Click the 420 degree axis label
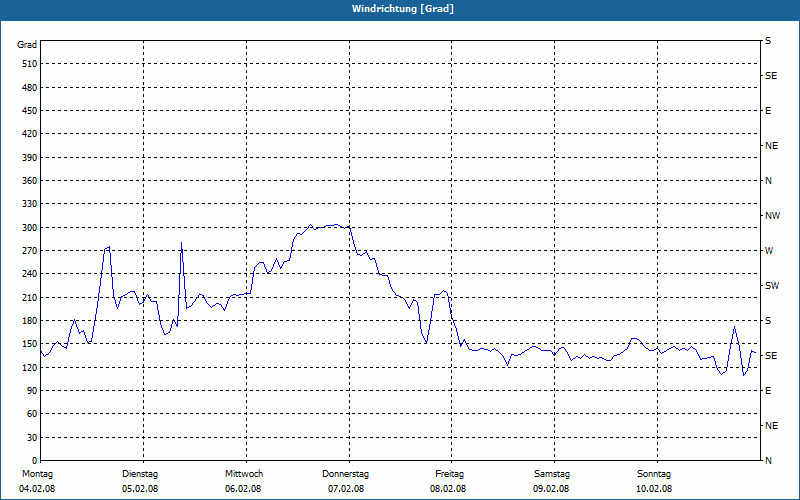 [30, 134]
